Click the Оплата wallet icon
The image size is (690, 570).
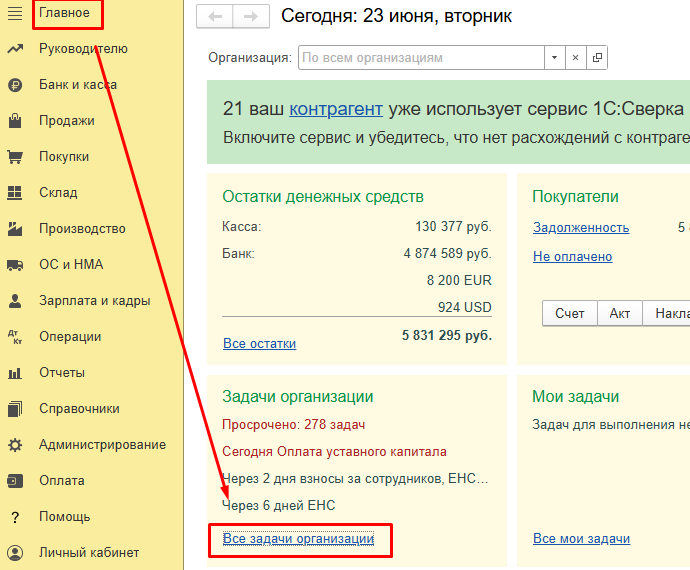15,481
